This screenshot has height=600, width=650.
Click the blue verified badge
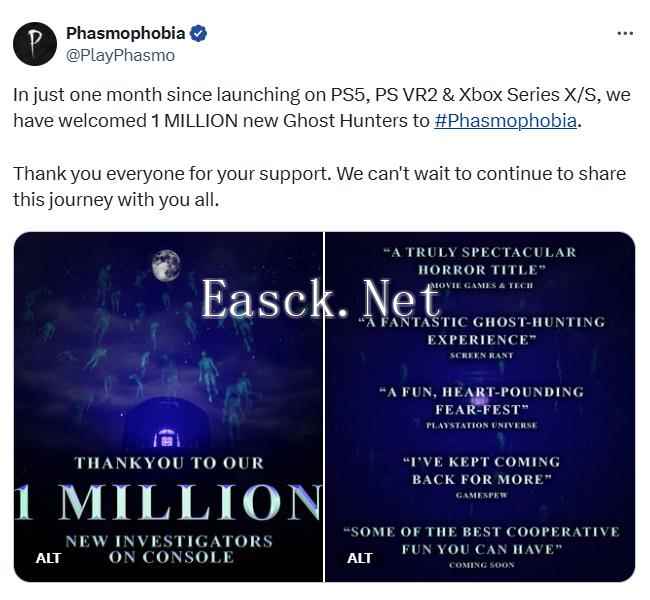tap(199, 34)
